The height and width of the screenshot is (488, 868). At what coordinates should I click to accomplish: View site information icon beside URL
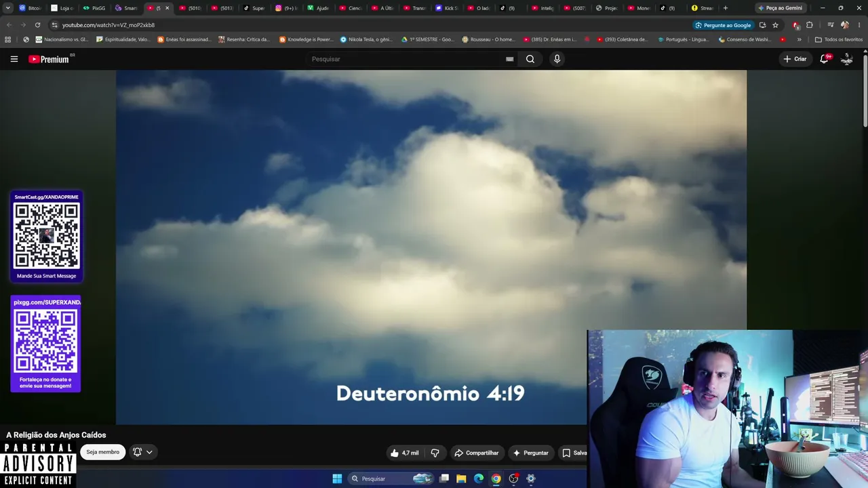(54, 25)
